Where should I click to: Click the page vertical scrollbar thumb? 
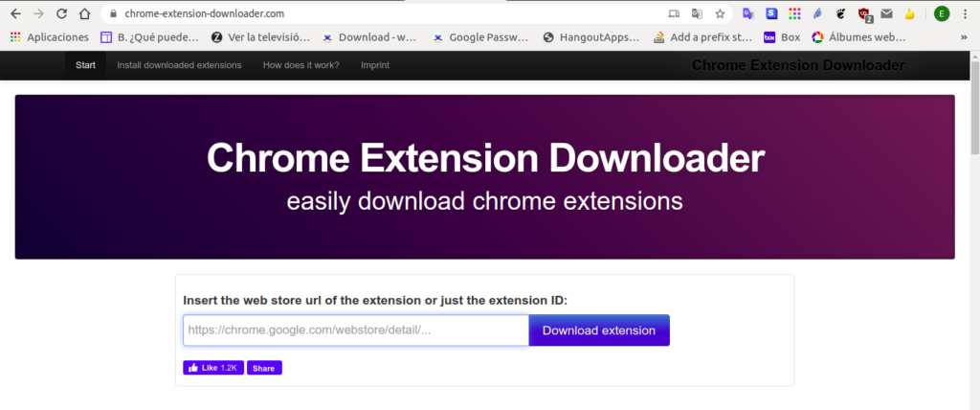[x=974, y=106]
